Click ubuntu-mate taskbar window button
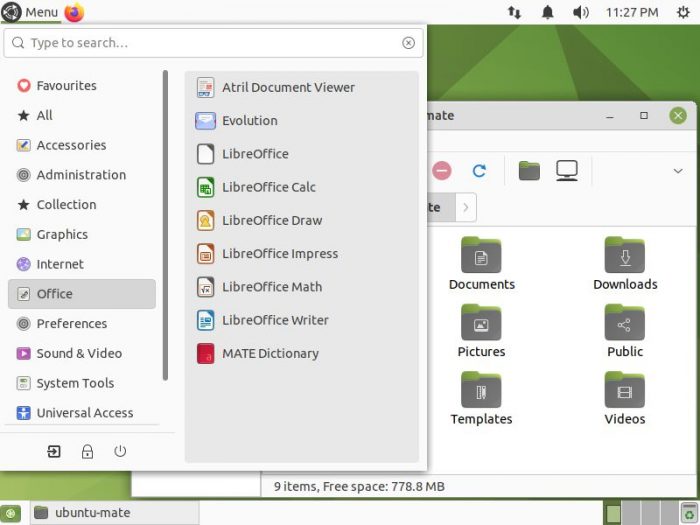This screenshot has width=700, height=525. tap(115, 513)
